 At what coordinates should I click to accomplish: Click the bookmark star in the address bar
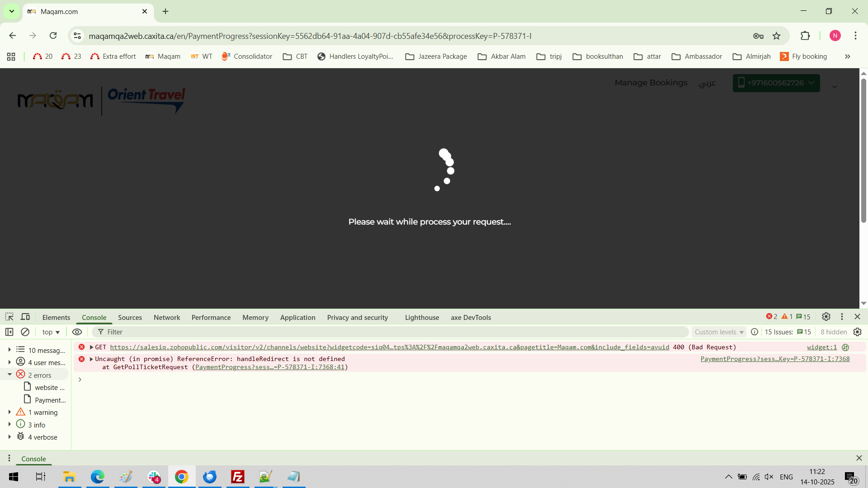tap(776, 36)
